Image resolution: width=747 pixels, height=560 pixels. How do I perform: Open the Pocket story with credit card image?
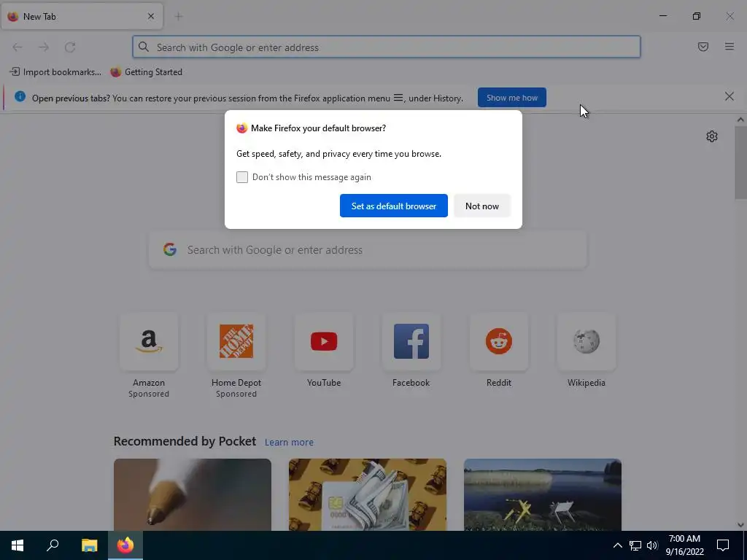(x=368, y=494)
